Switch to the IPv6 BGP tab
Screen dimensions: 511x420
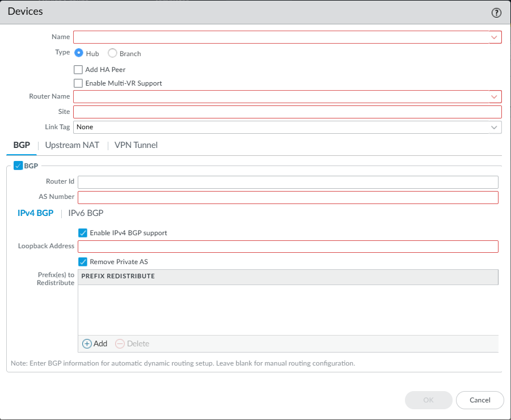(86, 213)
